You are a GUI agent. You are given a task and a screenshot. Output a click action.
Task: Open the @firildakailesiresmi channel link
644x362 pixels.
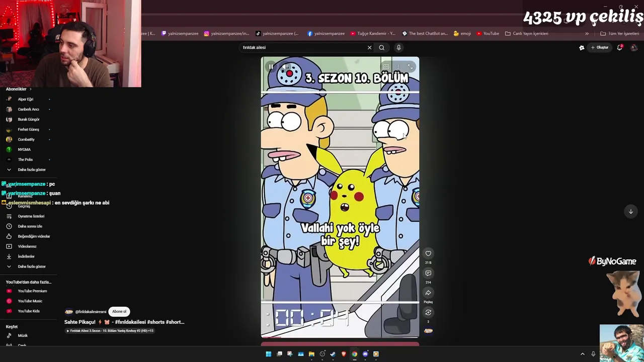(x=91, y=312)
